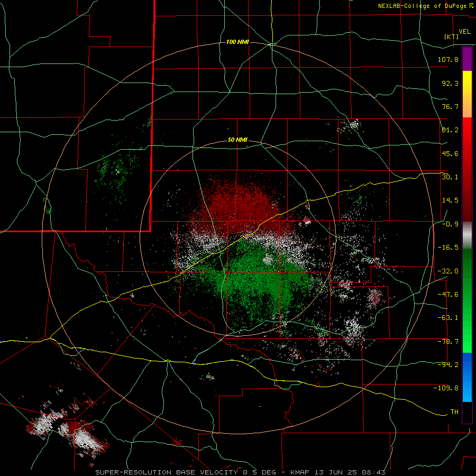The height and width of the screenshot is (476, 476).
Task: Click the Super-Resolution Base Velocity caption
Action: [241, 472]
